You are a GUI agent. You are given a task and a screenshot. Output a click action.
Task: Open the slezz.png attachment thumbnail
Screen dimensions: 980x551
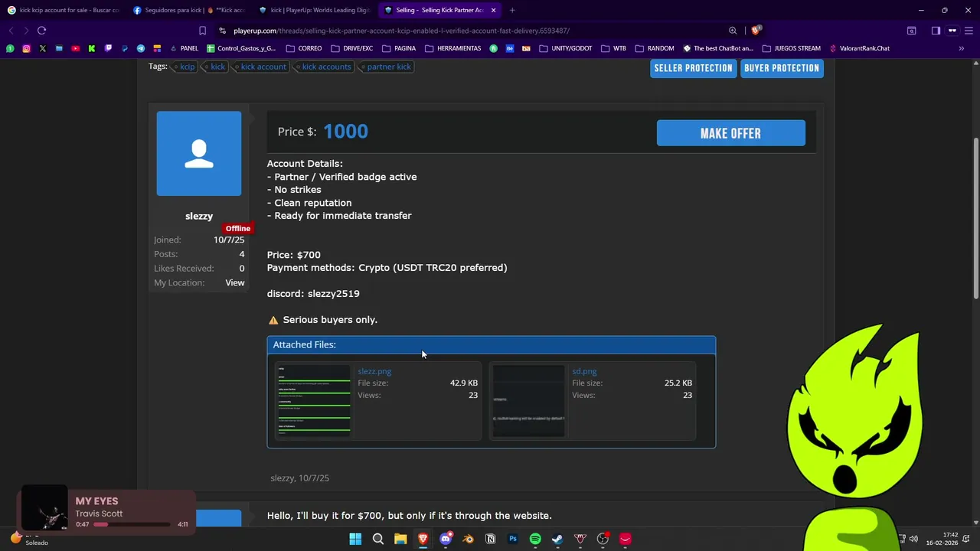pos(313,401)
